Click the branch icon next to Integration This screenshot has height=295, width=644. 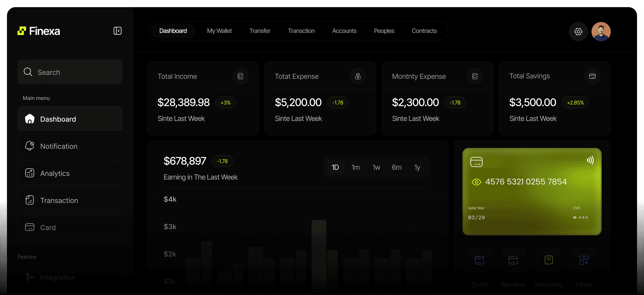[29, 277]
